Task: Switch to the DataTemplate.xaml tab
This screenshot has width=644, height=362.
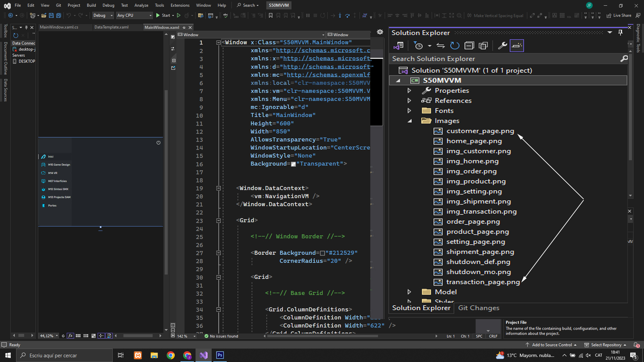Action: tap(111, 27)
